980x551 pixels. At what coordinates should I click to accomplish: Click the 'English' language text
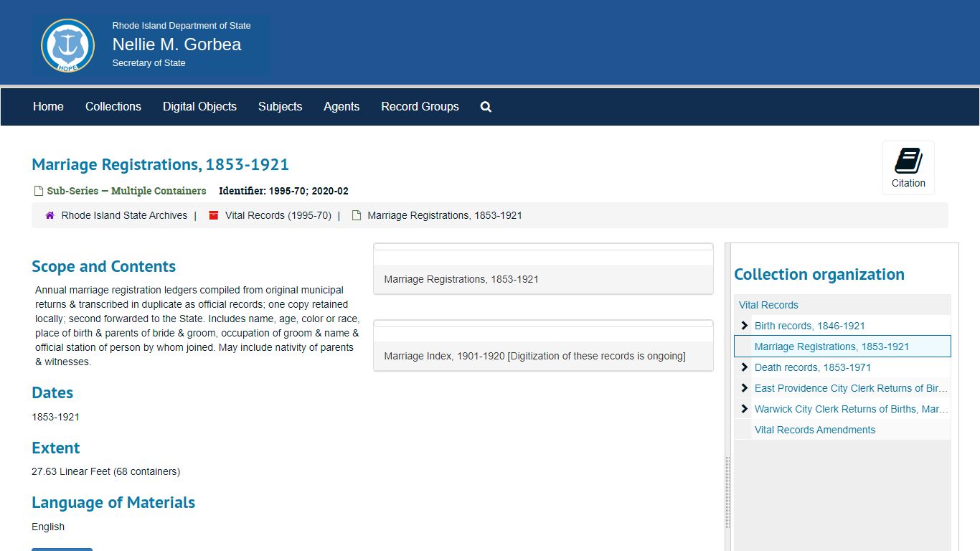click(48, 527)
